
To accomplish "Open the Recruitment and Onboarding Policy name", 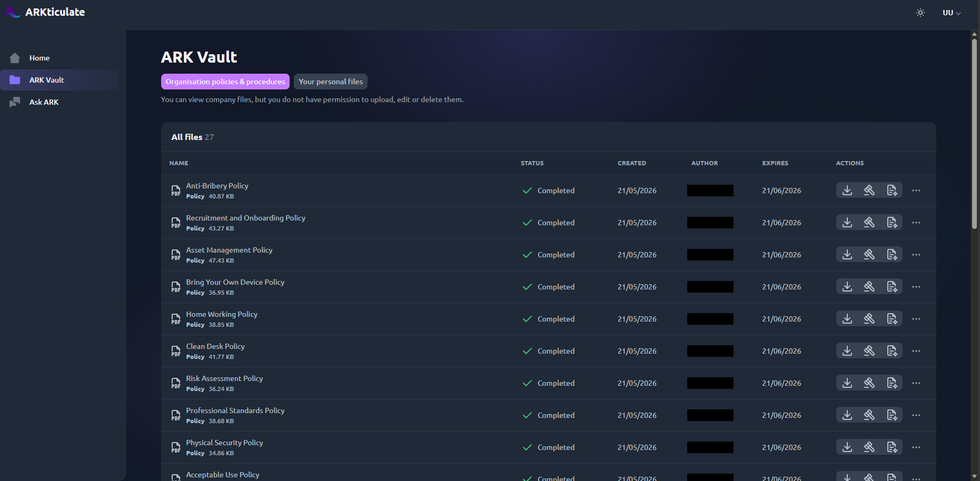I will [x=245, y=218].
